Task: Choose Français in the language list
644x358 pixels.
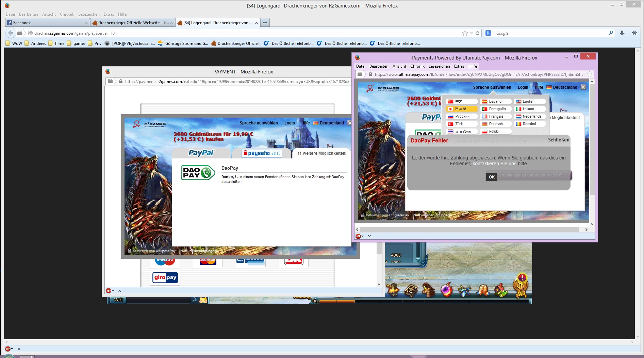Action: pos(496,116)
